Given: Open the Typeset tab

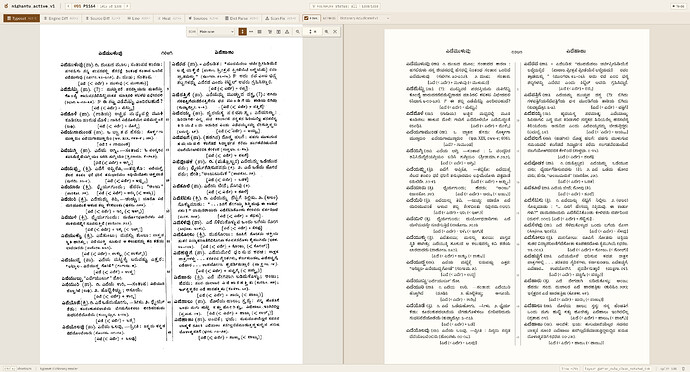Looking at the screenshot, I should click(22, 18).
